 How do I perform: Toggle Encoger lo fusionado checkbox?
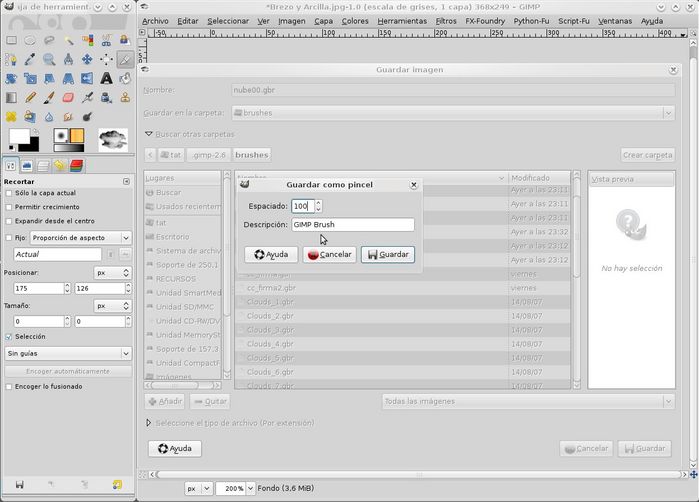coord(8,387)
